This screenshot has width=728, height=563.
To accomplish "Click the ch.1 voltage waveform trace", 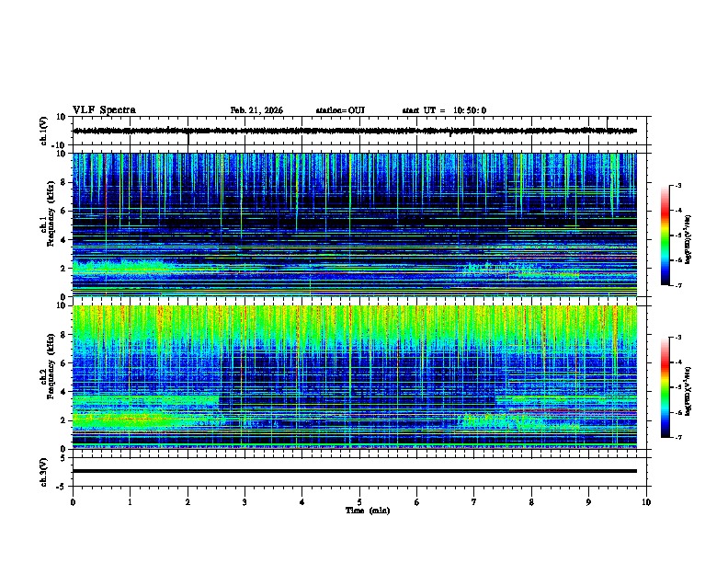I will point(355,131).
